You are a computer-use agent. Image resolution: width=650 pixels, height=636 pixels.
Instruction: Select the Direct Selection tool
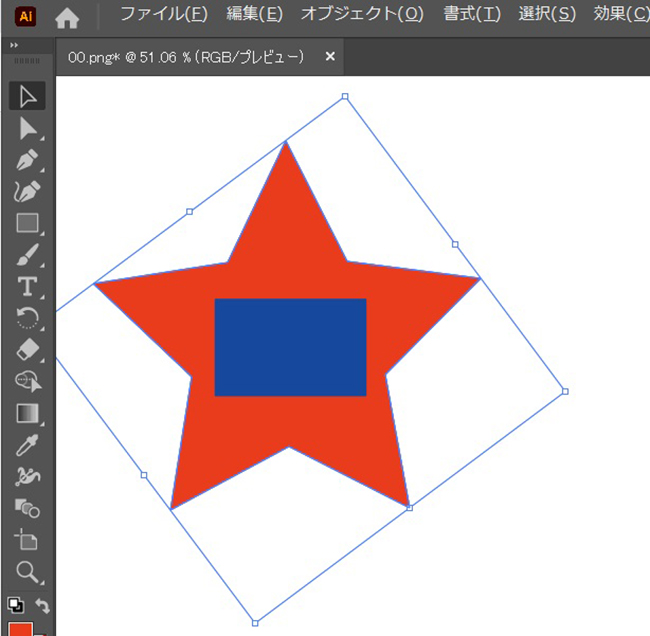[x=27, y=128]
